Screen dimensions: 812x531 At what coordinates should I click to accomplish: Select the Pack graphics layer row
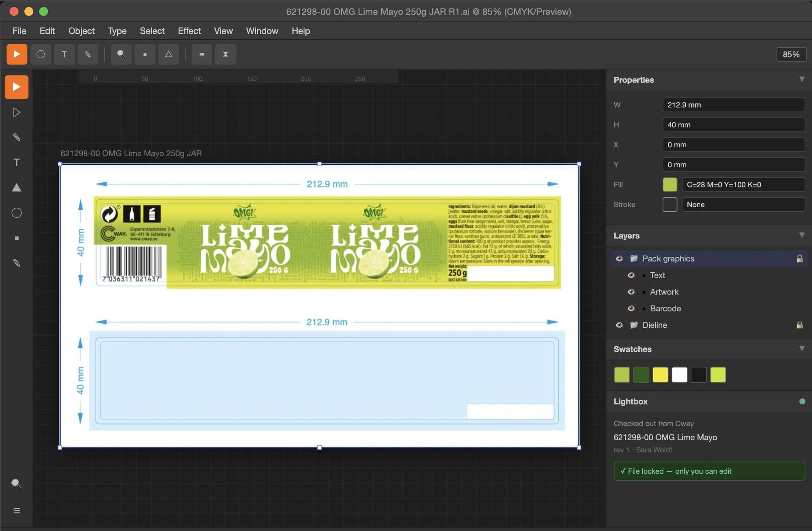tap(709, 259)
